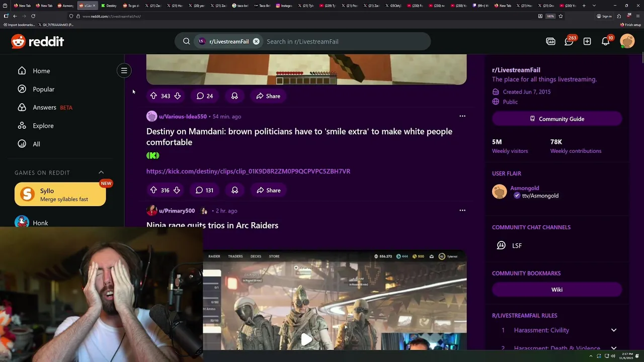Open the Ninja rage quits post overflow menu

462,210
